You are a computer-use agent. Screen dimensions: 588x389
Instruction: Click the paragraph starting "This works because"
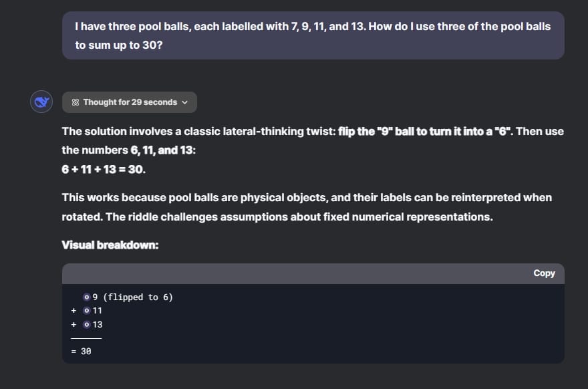point(307,207)
